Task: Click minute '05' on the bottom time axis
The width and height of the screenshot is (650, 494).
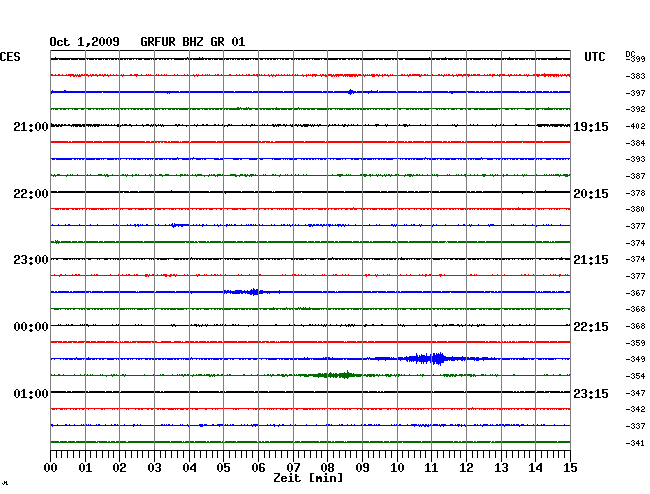Action: click(223, 468)
